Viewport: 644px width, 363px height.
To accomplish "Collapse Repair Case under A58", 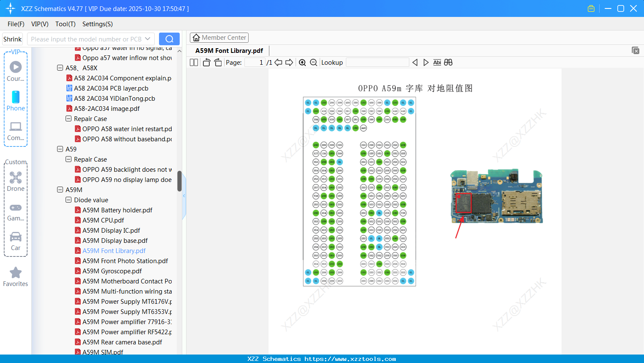I will 69,118.
